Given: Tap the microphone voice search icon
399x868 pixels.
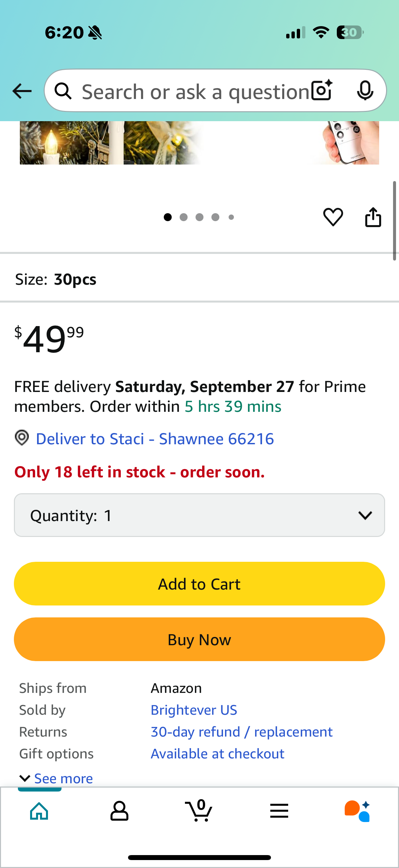Looking at the screenshot, I should 365,90.
